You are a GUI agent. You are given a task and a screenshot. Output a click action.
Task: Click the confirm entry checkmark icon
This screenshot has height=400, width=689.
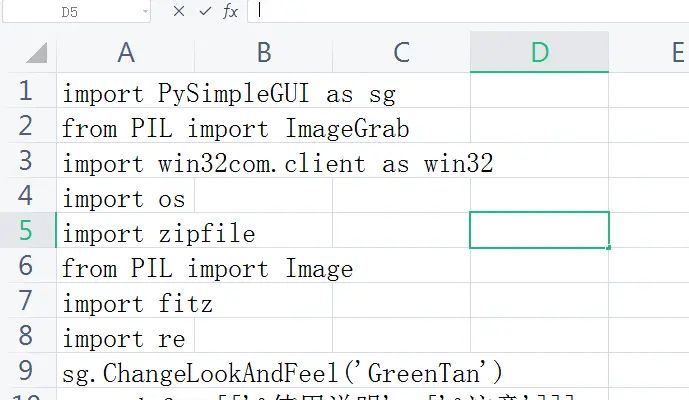click(205, 11)
